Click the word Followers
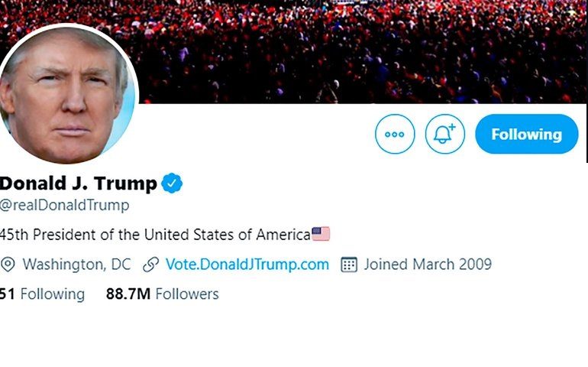Viewport: 588px width, 367px height. click(x=187, y=294)
